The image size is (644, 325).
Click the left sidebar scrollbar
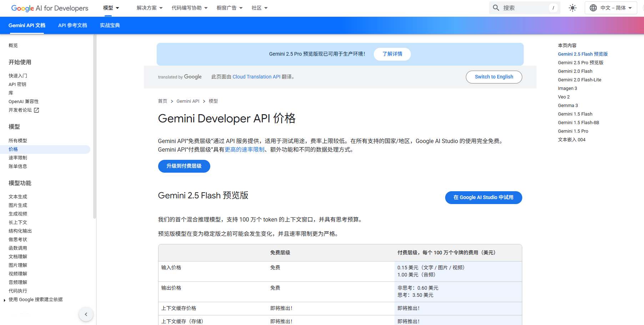94,127
